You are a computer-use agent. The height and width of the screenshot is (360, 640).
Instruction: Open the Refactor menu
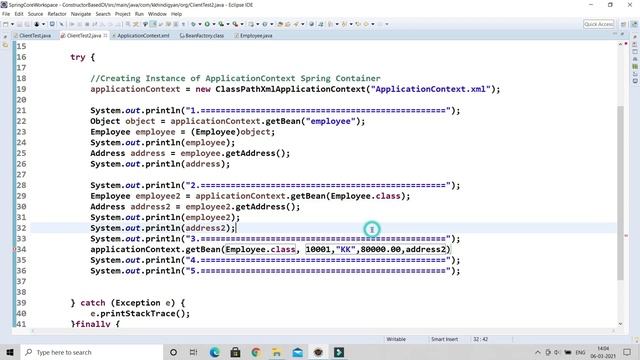pyautogui.click(x=57, y=14)
